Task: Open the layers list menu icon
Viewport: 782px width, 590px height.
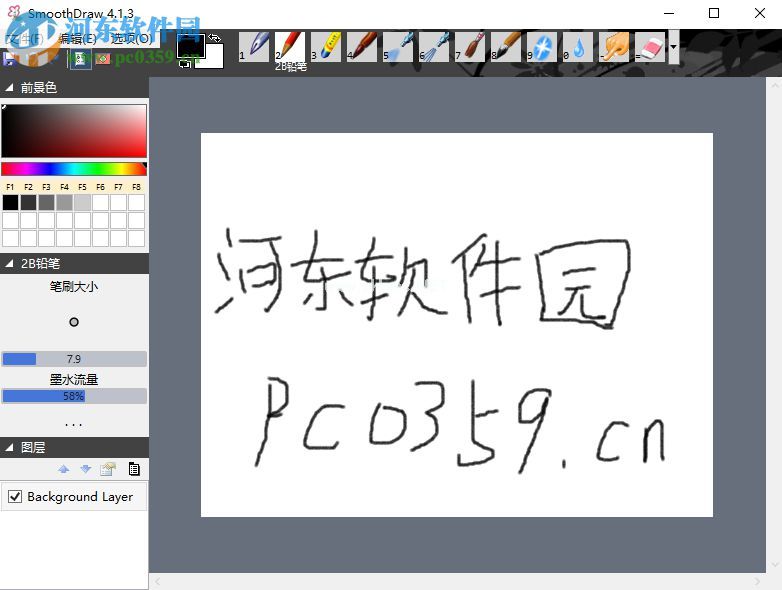Action: click(x=134, y=469)
